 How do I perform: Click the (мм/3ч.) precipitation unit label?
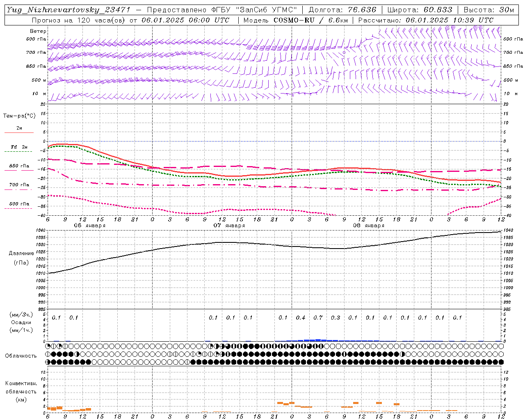tap(21, 315)
